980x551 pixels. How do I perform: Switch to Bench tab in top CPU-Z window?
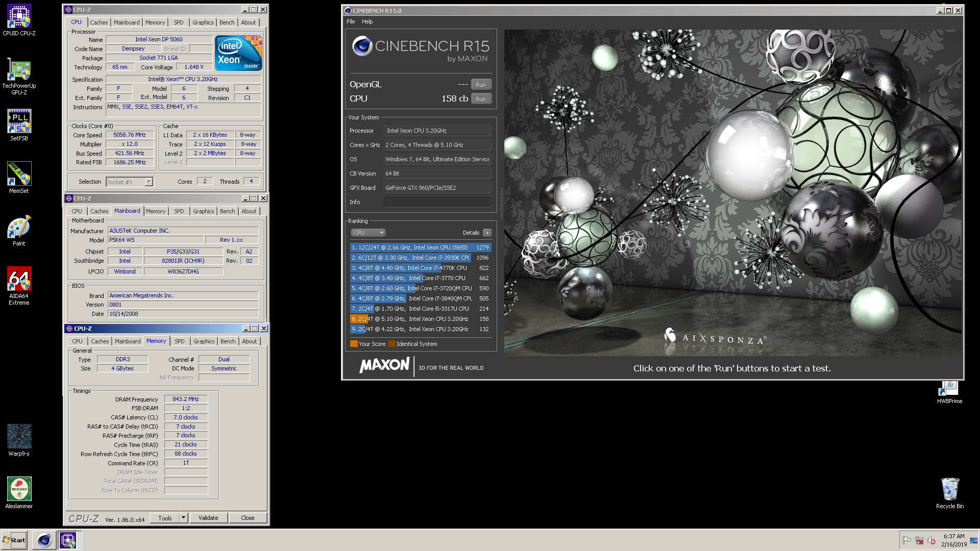[x=227, y=22]
